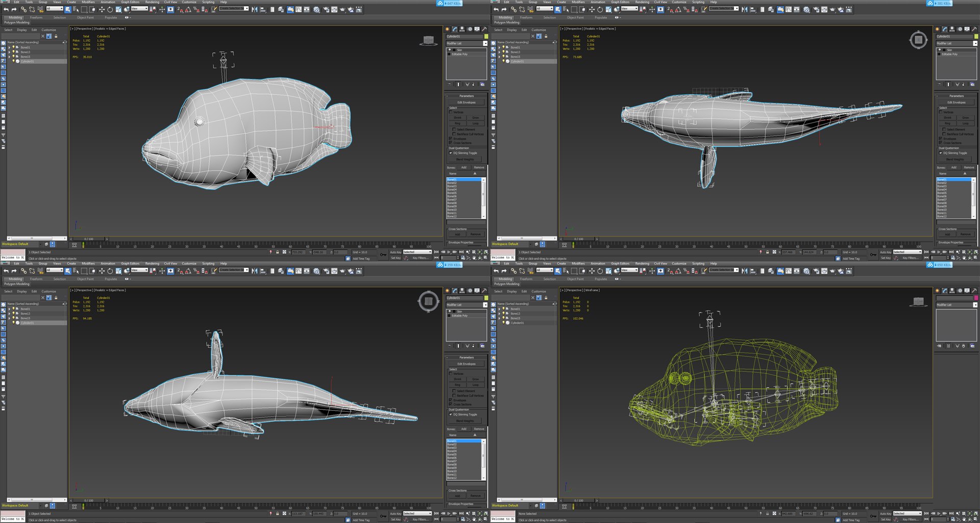The width and height of the screenshot is (980, 523).
Task: Check Backface Cull Vertices in top-left window
Action: tap(454, 134)
